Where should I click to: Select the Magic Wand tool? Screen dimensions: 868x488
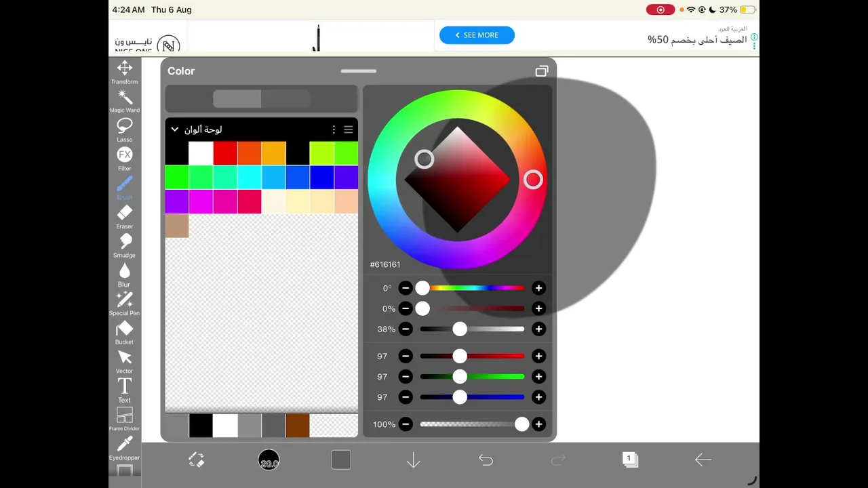(x=125, y=100)
